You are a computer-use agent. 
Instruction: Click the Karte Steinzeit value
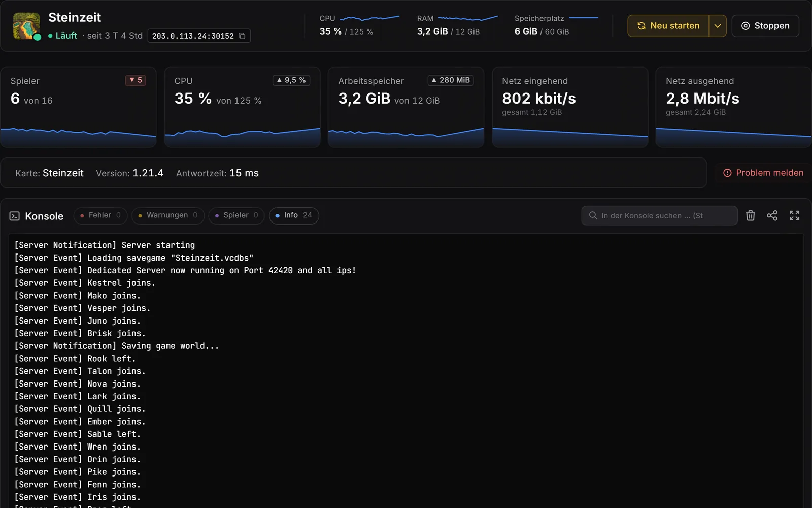pos(63,173)
